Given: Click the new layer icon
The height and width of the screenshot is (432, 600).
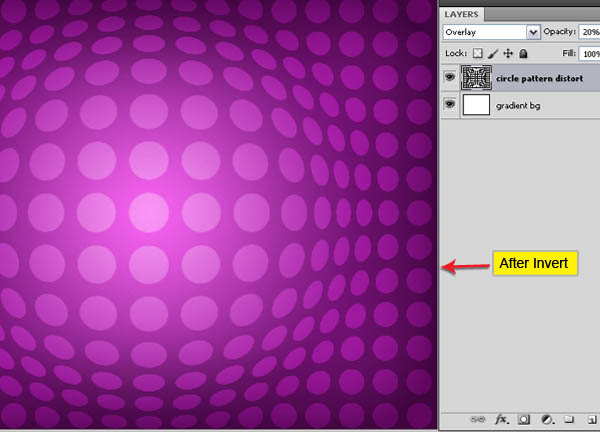Looking at the screenshot, I should click(591, 419).
